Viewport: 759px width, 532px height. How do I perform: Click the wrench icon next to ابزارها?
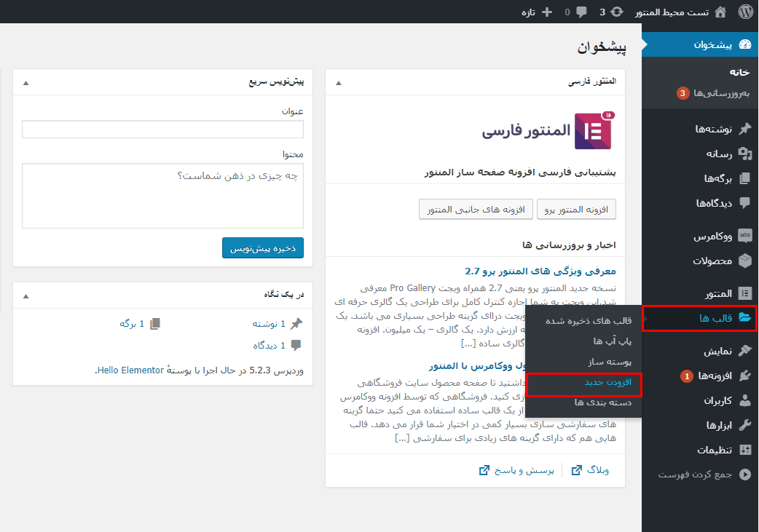pos(745,424)
